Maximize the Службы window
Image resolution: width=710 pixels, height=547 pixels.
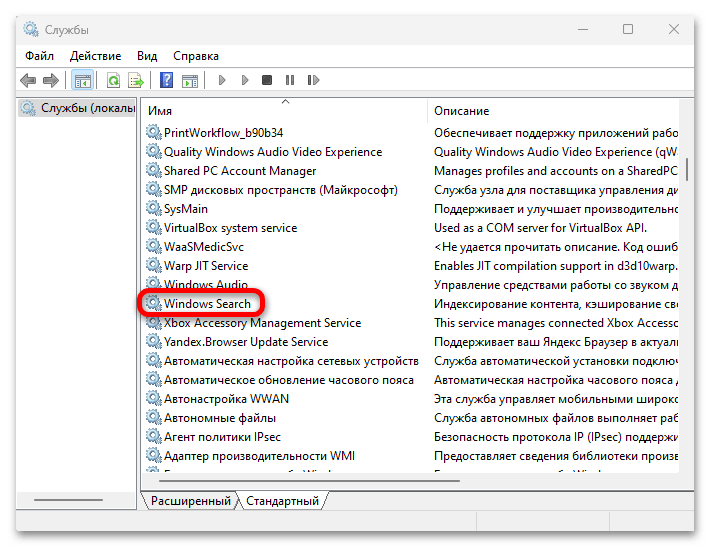point(628,29)
